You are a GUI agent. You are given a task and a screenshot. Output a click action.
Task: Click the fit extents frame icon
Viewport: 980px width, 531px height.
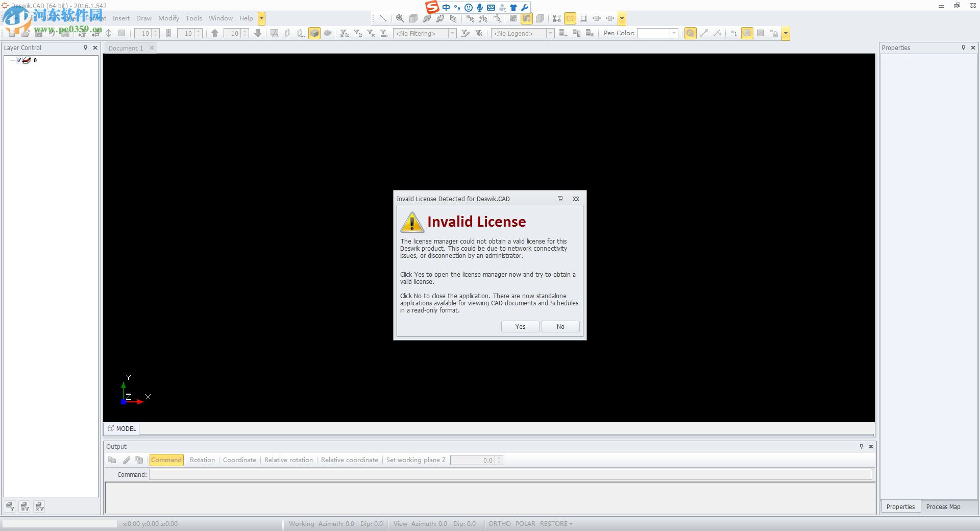click(557, 18)
